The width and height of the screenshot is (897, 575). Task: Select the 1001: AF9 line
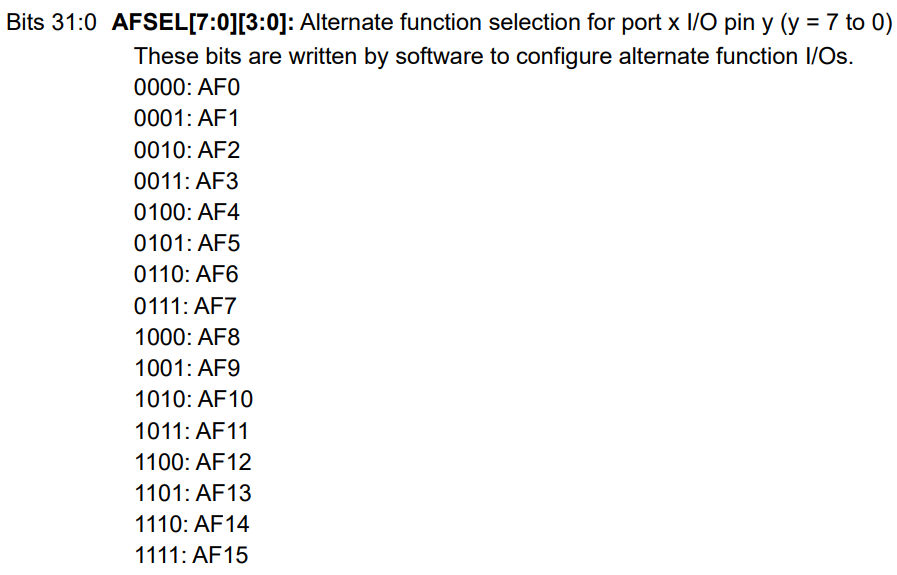(x=186, y=368)
